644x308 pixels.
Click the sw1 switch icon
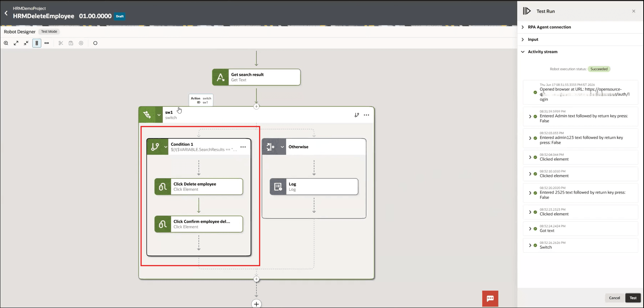pos(147,115)
